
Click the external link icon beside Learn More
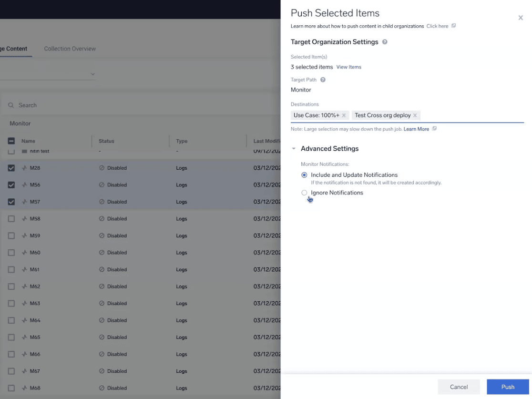434,129
